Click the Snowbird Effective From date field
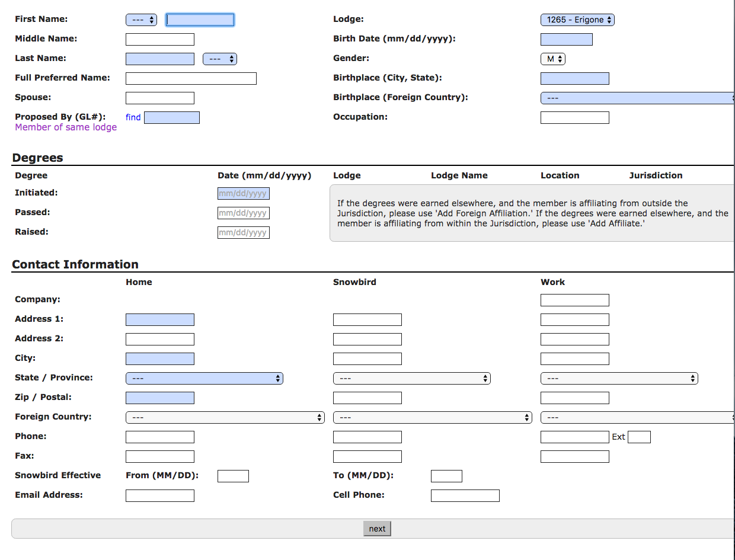Image resolution: width=735 pixels, height=560 pixels. point(233,476)
